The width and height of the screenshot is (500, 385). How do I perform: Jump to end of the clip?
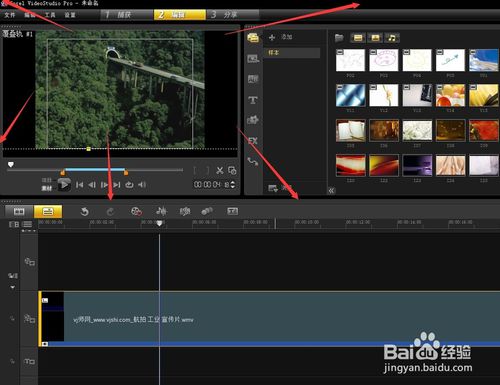(117, 185)
